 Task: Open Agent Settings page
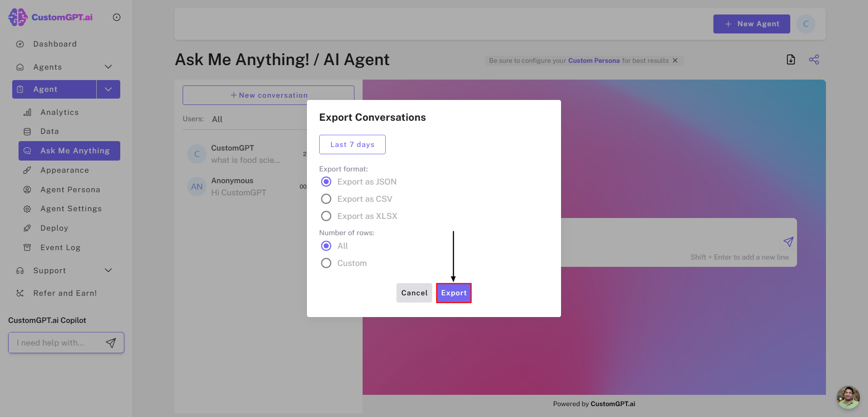(x=71, y=208)
